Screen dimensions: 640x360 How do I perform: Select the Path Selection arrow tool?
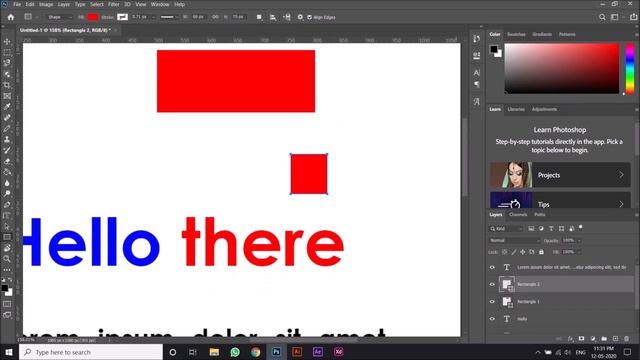click(x=7, y=227)
